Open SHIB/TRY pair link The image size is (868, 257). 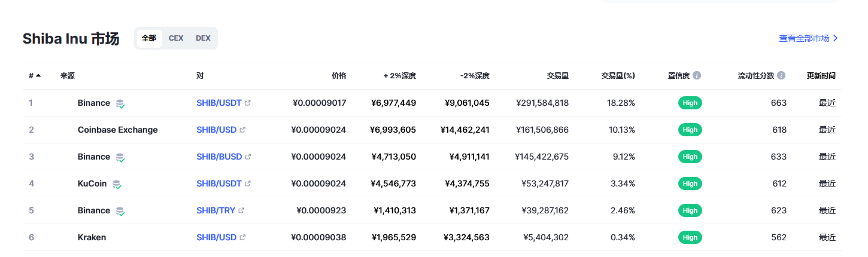click(216, 210)
